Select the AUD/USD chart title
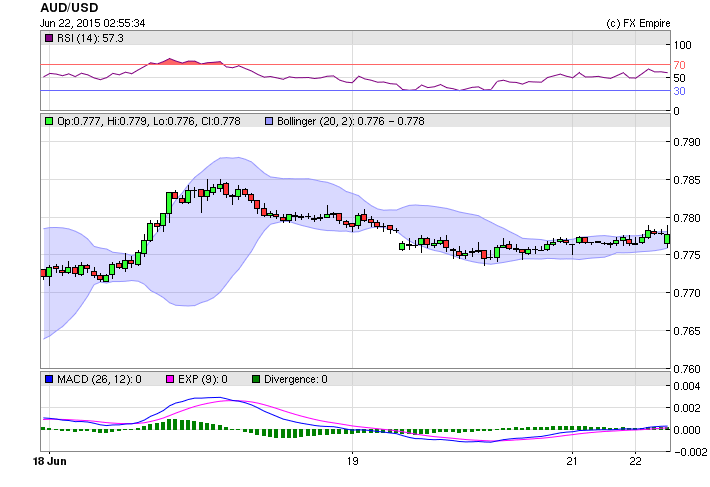This screenshot has height=487, width=710. pyautogui.click(x=69, y=8)
